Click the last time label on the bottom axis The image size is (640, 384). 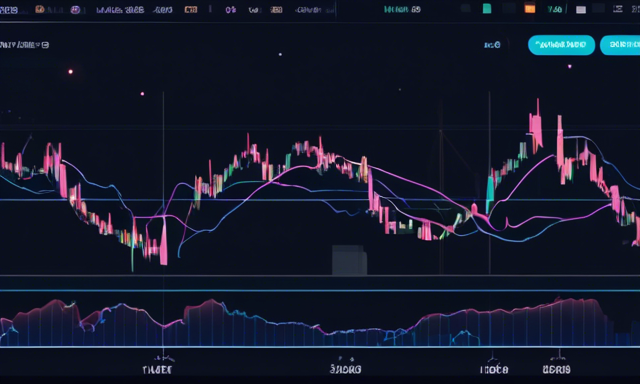556,370
